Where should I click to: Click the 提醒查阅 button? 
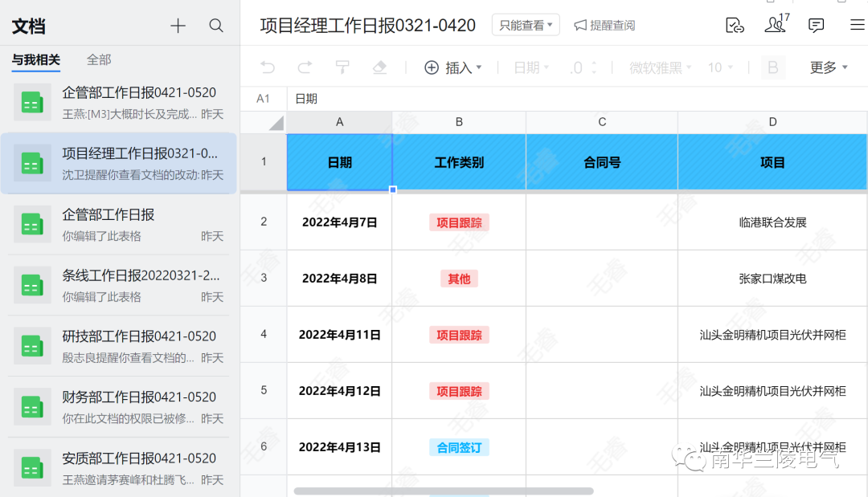point(604,26)
